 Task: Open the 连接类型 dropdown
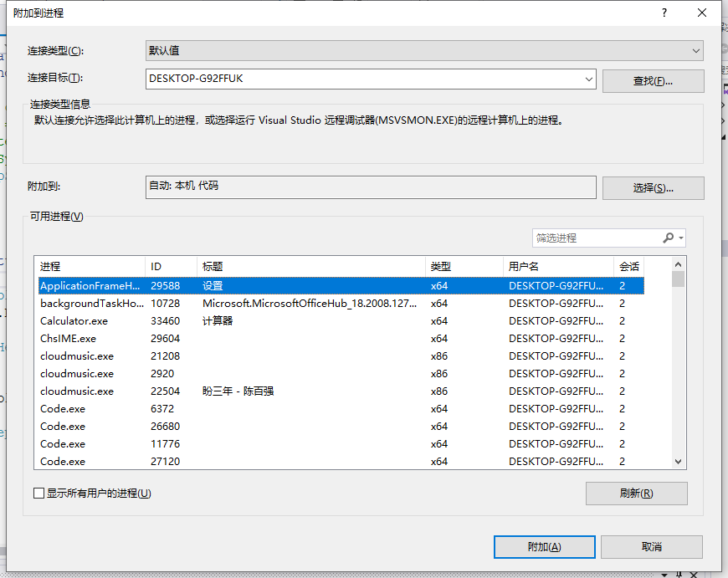point(424,51)
